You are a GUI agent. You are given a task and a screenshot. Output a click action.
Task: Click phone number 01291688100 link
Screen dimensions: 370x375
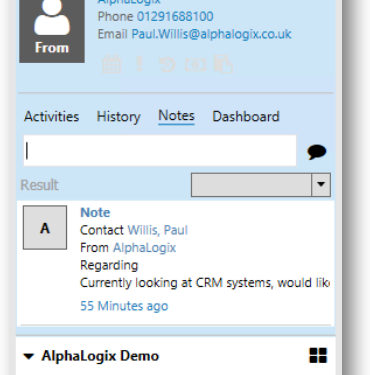pos(175,16)
